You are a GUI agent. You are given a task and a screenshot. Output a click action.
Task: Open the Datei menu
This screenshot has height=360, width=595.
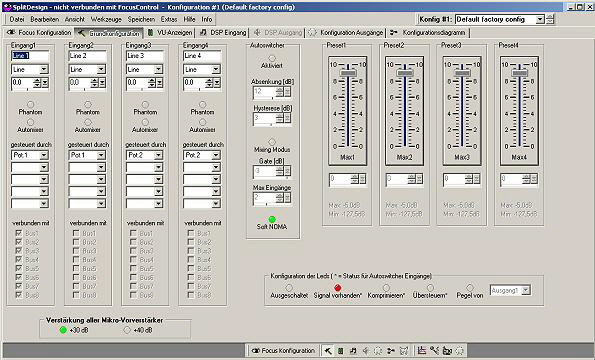[17, 19]
